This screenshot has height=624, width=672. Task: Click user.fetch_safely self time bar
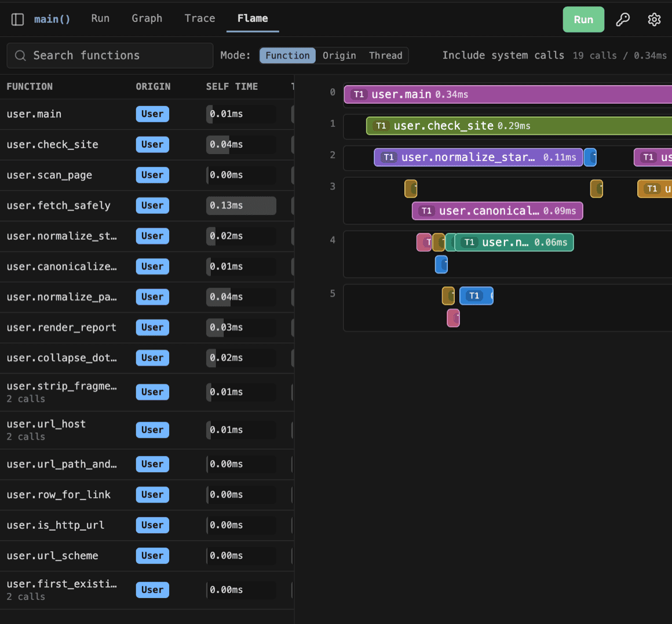pyautogui.click(x=241, y=206)
